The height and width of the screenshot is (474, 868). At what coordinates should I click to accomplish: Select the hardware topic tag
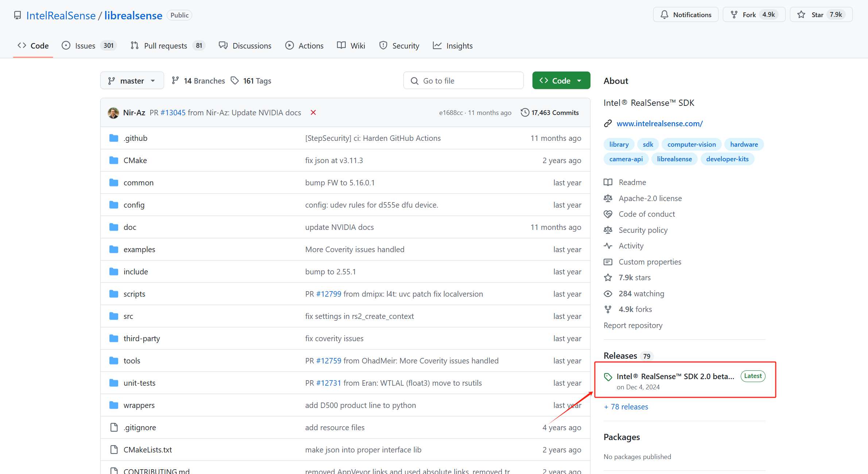744,144
